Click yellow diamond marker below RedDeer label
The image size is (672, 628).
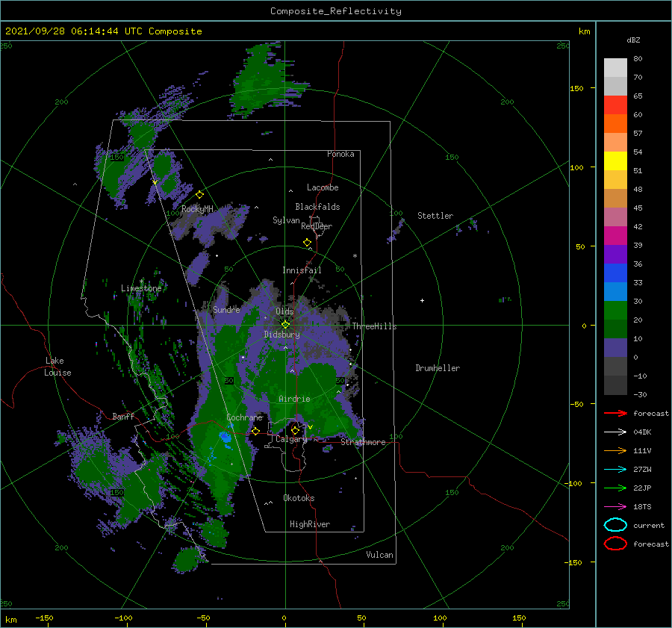point(308,243)
